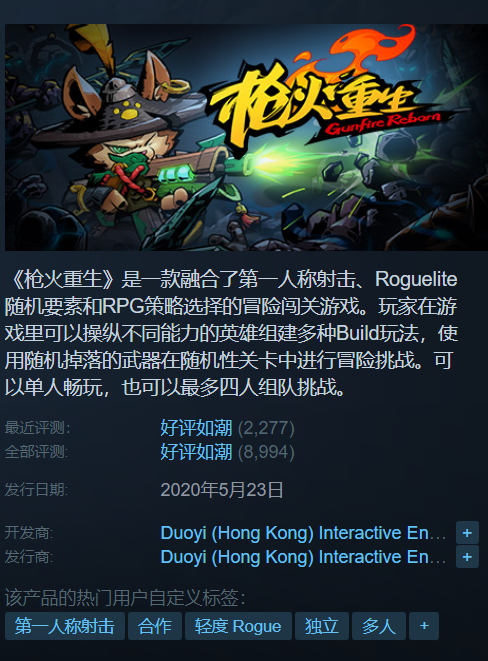Select the 轻度 Rogue tag
The height and width of the screenshot is (661, 488).
coord(238,626)
